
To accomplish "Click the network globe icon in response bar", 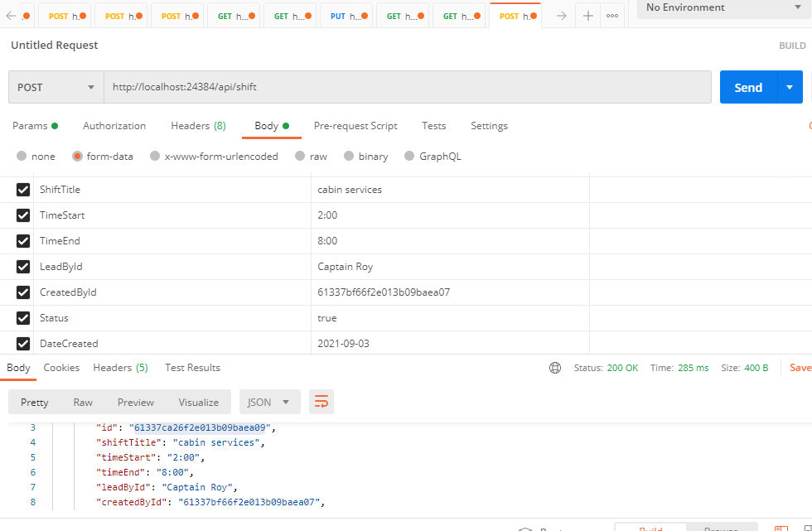I will tap(555, 368).
